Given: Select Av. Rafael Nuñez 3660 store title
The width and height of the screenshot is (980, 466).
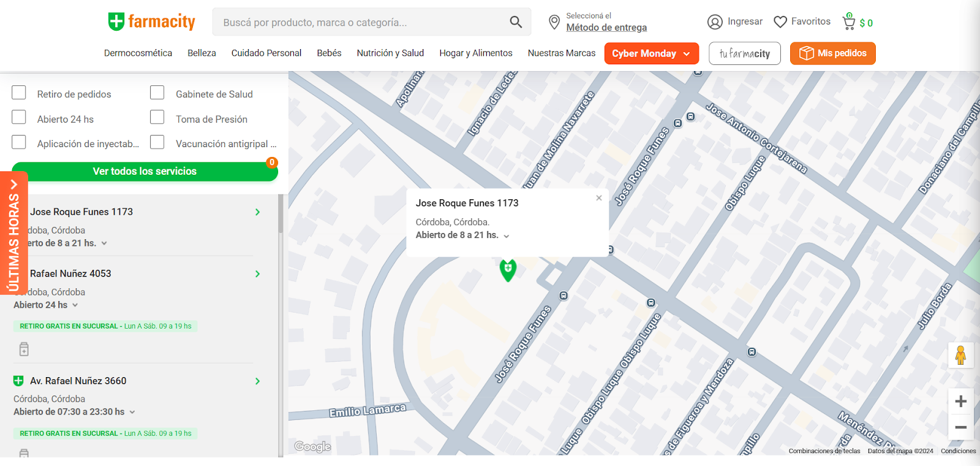Looking at the screenshot, I should coord(78,381).
